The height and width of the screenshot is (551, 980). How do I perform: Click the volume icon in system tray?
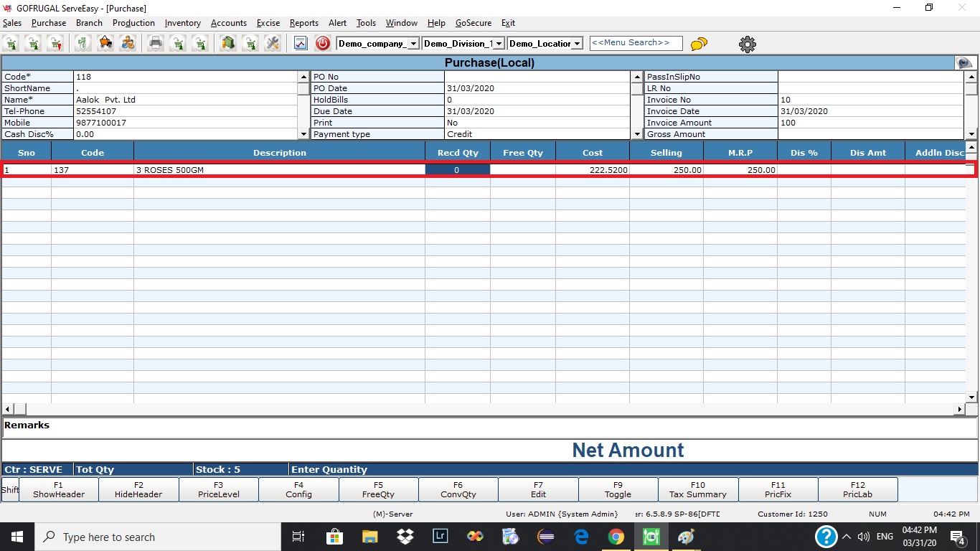click(864, 537)
